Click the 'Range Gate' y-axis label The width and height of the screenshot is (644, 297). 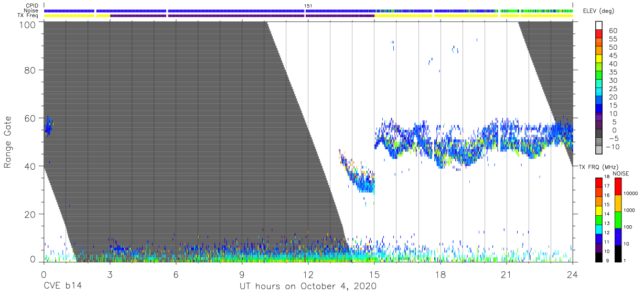8,142
